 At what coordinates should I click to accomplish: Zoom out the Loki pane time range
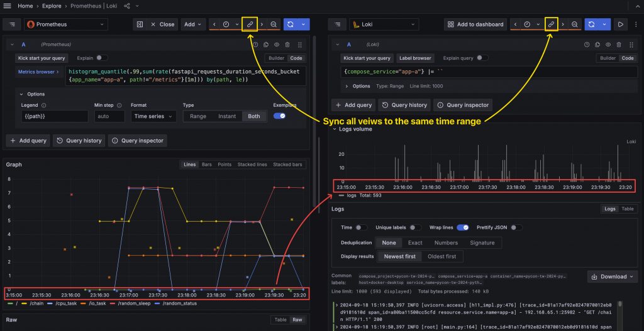coord(575,24)
